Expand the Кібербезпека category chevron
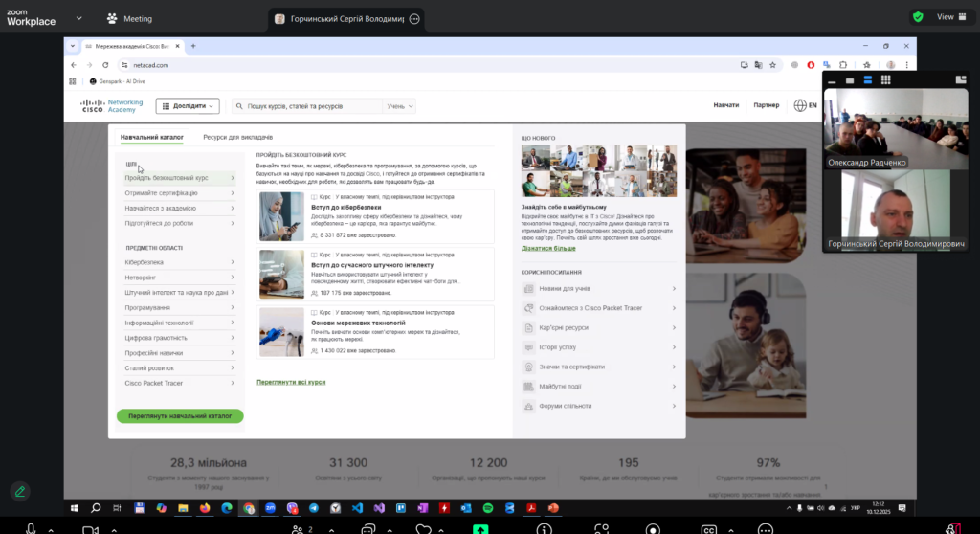This screenshot has width=980, height=534. [232, 262]
